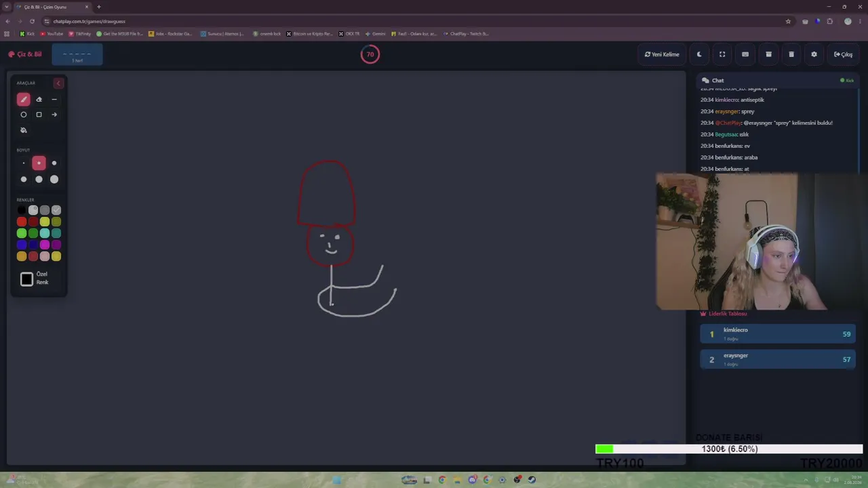Select the arrow drawing tool
This screenshot has width=868, height=488.
pos(54,115)
